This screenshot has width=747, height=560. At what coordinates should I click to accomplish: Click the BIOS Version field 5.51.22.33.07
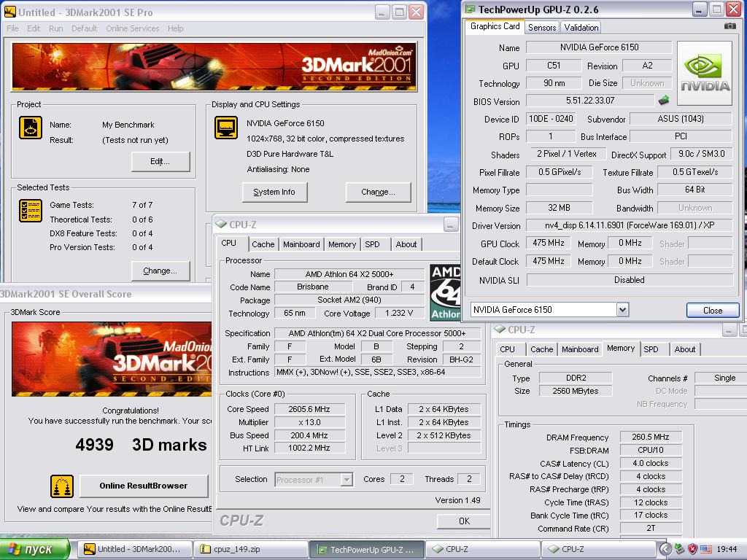coord(589,101)
